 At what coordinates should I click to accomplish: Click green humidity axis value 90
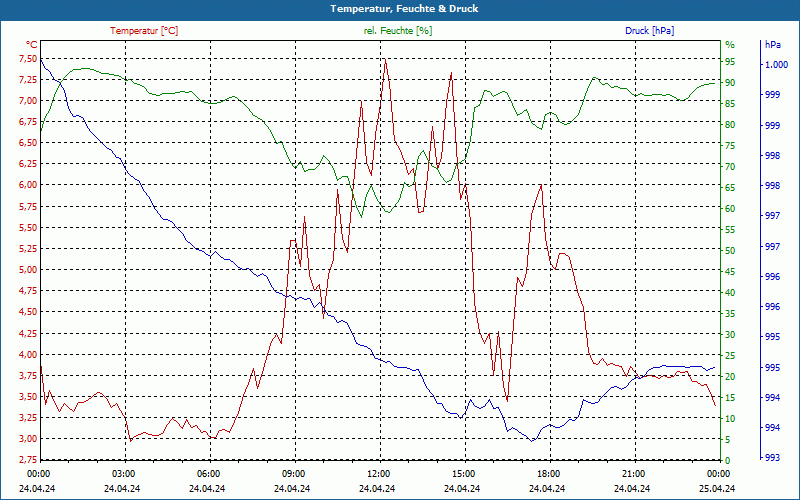(x=730, y=83)
